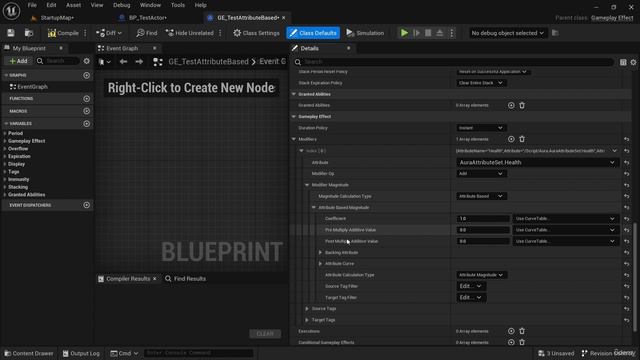Click the green Play button

click(x=404, y=33)
